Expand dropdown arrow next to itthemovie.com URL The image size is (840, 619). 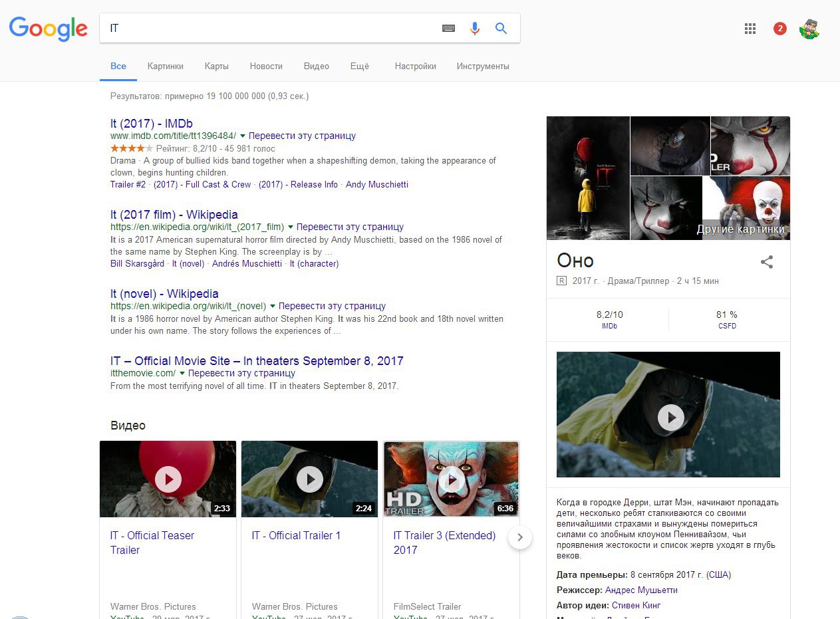click(x=182, y=373)
